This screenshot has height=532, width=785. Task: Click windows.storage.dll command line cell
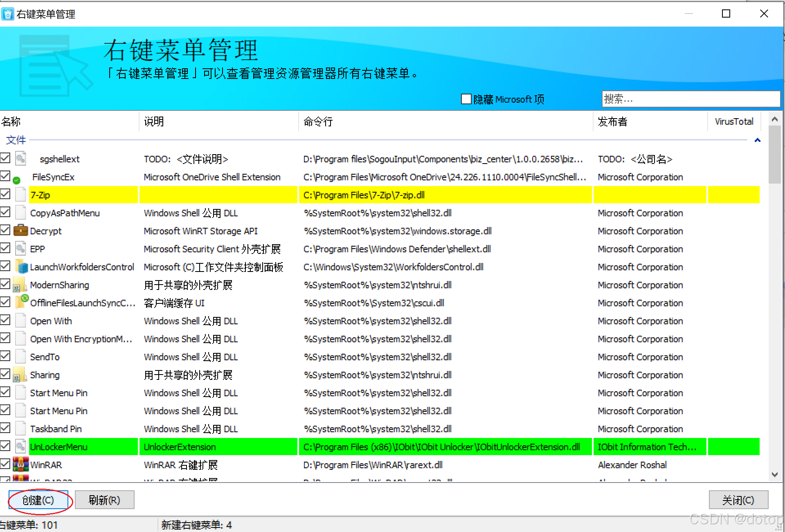pyautogui.click(x=397, y=231)
